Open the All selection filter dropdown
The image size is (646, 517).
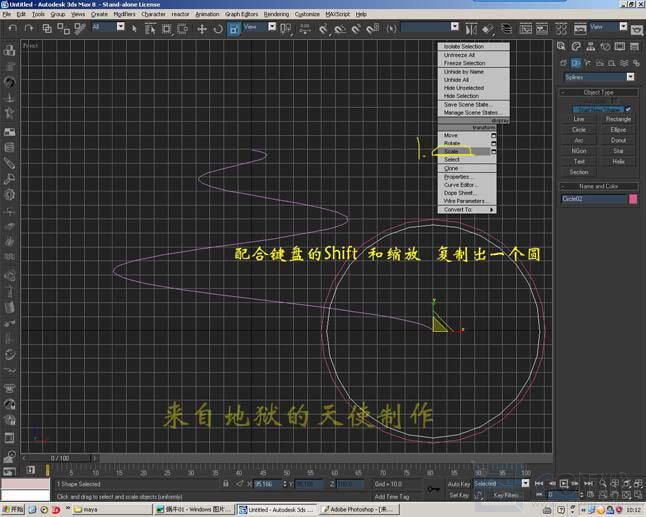tap(120, 27)
